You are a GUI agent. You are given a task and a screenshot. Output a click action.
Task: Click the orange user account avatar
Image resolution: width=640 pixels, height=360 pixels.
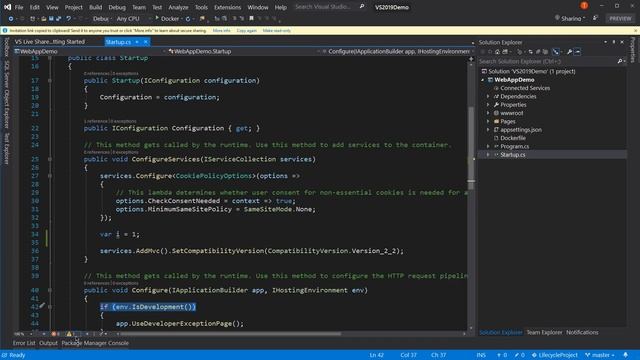click(584, 6)
